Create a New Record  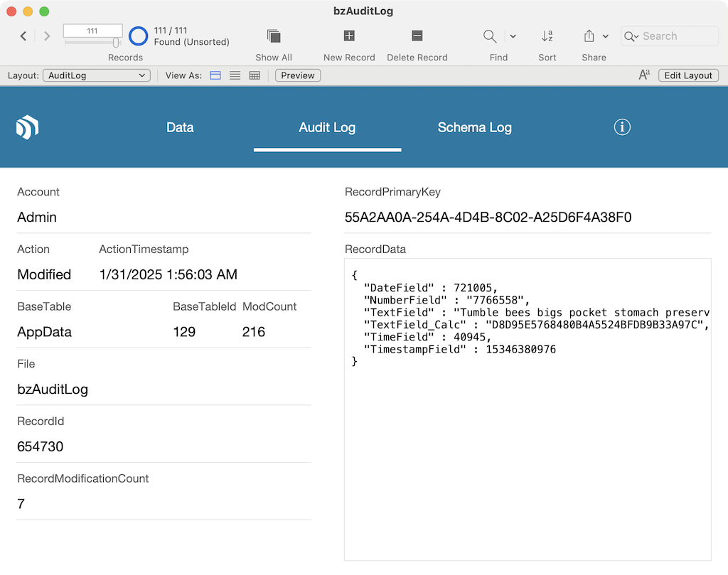tap(349, 36)
